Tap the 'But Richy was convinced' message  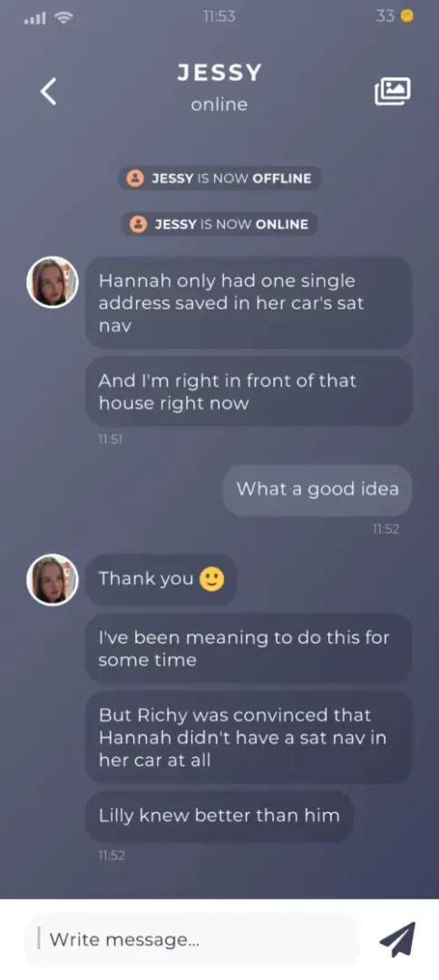[249, 737]
